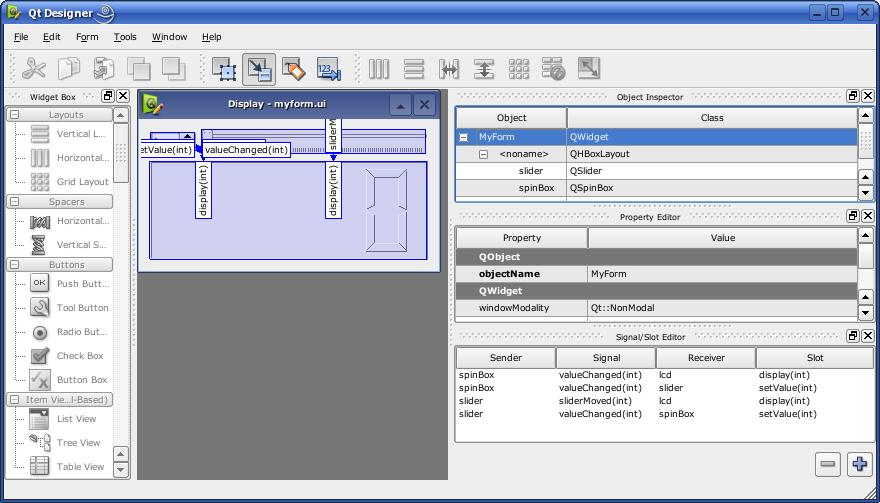Image resolution: width=880 pixels, height=503 pixels.
Task: Select Horizontal Spacer widget icon
Action: pos(40,221)
